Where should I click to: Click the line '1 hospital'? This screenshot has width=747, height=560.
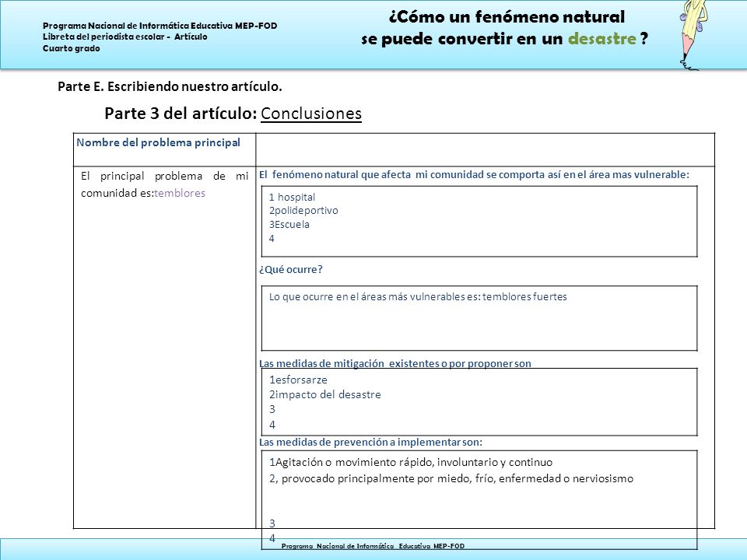[x=292, y=197]
